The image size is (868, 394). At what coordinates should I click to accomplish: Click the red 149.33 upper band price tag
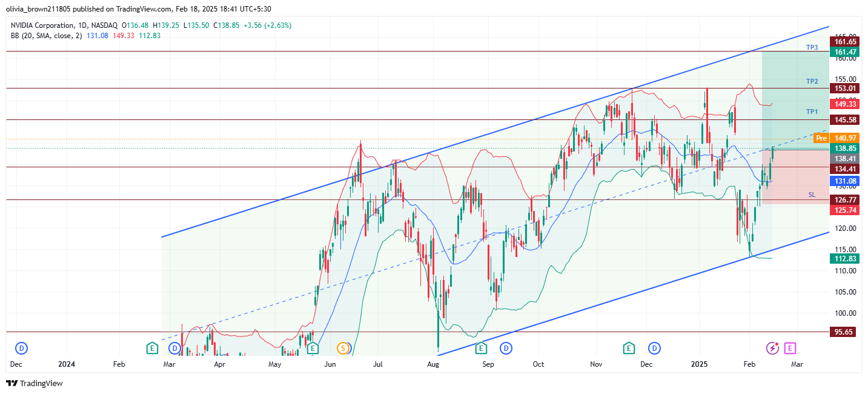pyautogui.click(x=845, y=104)
